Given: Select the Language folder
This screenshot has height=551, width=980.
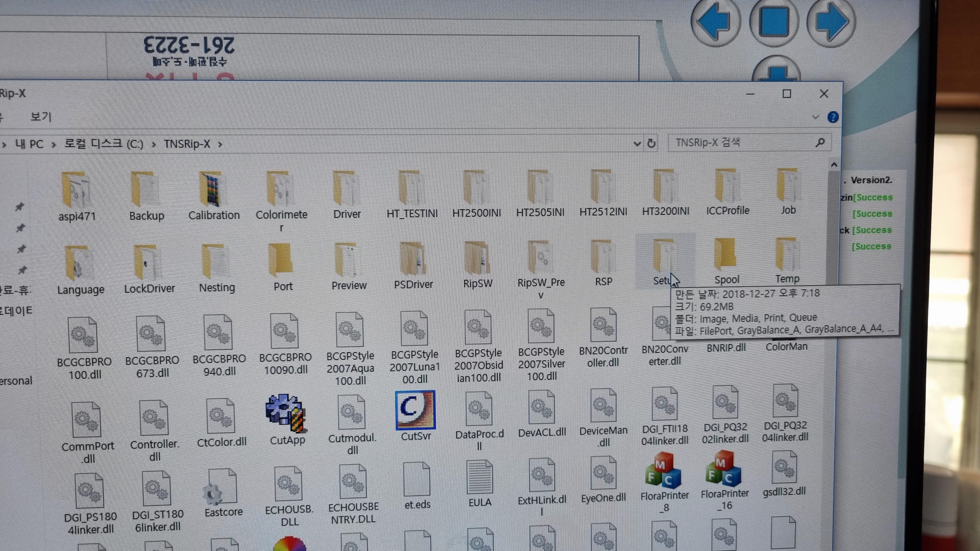Looking at the screenshot, I should click(81, 270).
